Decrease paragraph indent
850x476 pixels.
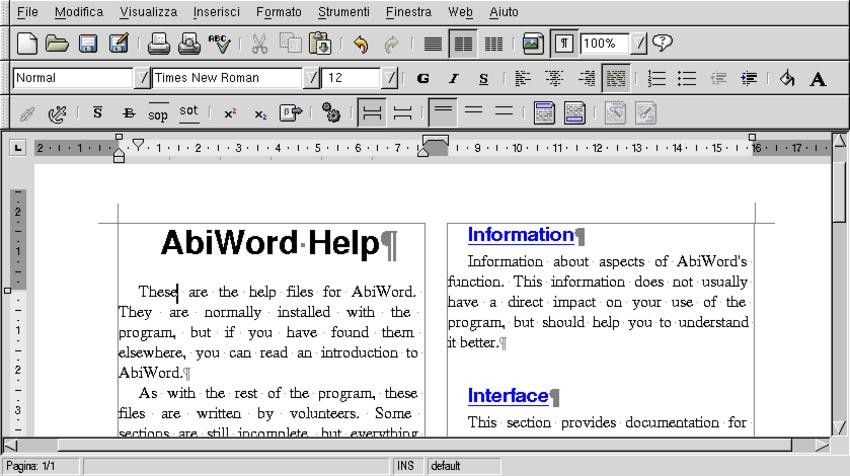pos(718,79)
